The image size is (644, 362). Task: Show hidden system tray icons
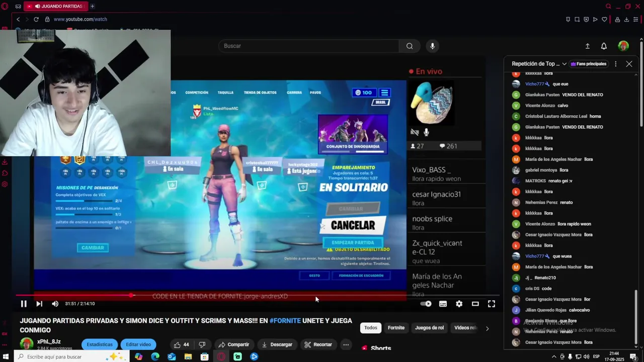pos(554,357)
